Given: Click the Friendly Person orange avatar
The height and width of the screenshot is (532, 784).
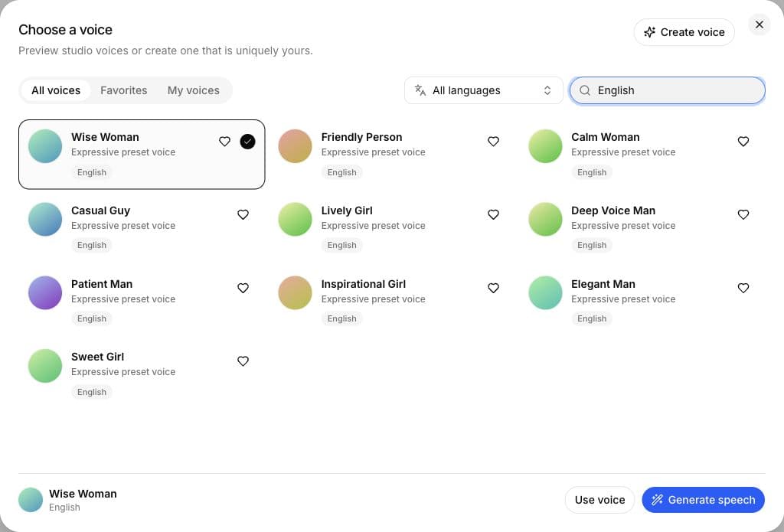Looking at the screenshot, I should coord(295,146).
